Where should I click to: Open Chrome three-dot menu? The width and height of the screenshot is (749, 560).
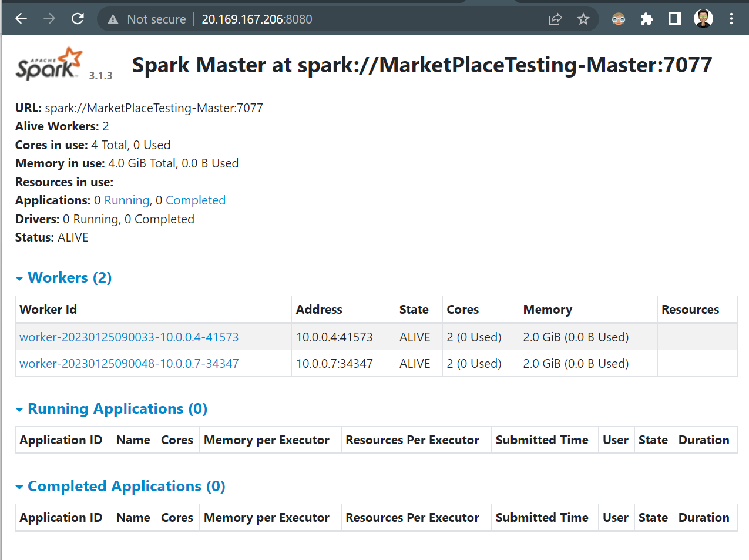point(731,19)
